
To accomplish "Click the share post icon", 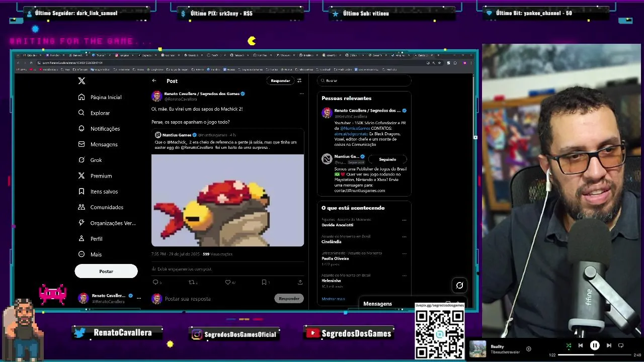I will pos(300,283).
